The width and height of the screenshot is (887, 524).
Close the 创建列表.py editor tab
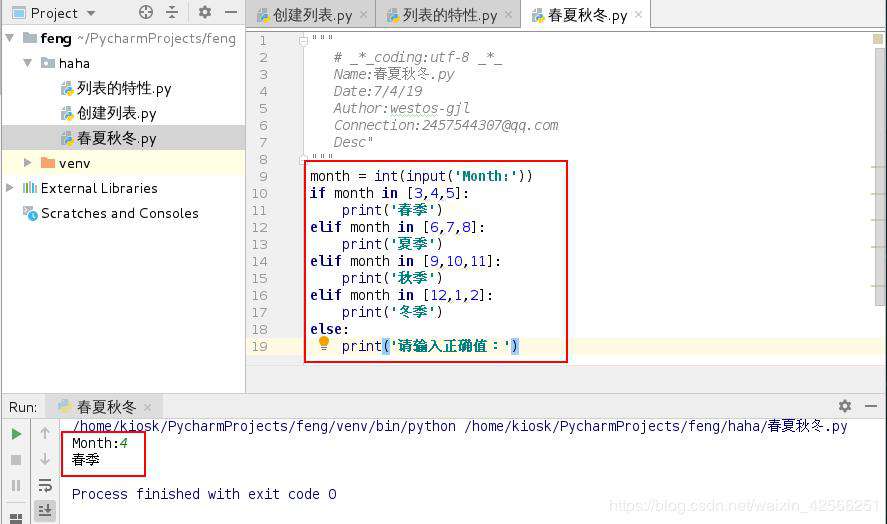(x=363, y=15)
